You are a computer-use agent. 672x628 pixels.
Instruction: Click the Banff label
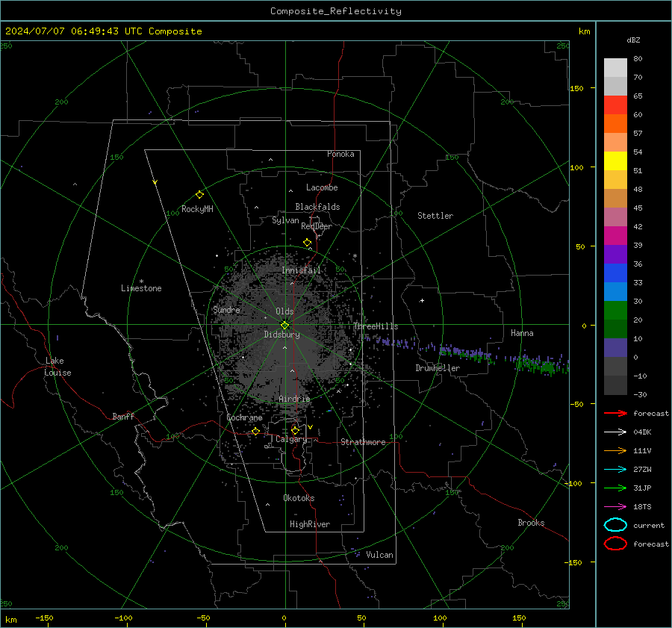click(x=123, y=416)
